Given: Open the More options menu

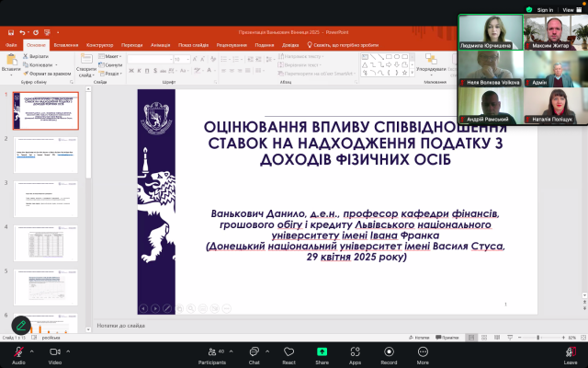Looking at the screenshot, I should point(422,351).
